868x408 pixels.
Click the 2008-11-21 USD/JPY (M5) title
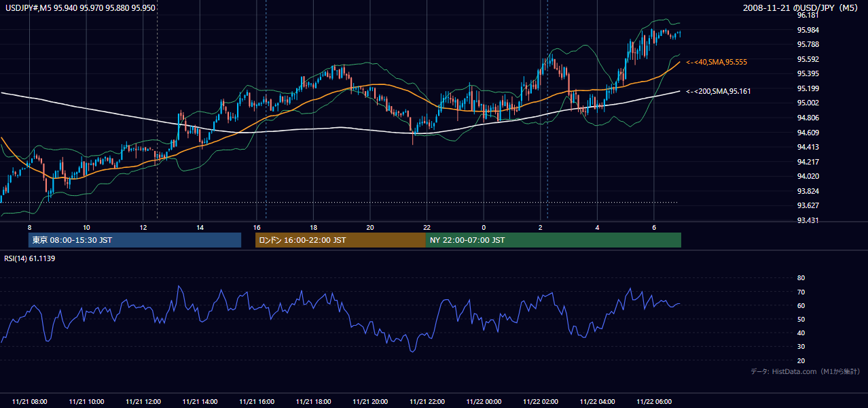point(802,7)
